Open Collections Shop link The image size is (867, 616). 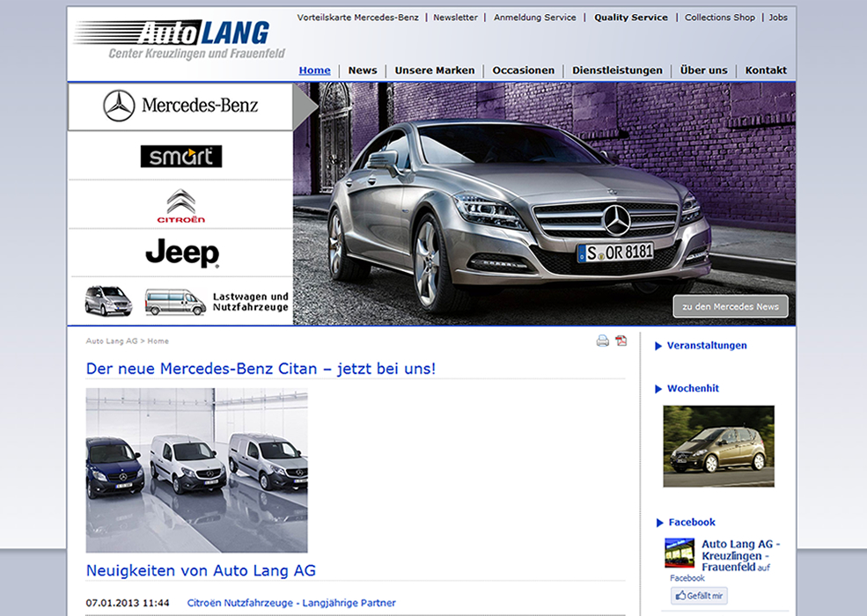(719, 17)
